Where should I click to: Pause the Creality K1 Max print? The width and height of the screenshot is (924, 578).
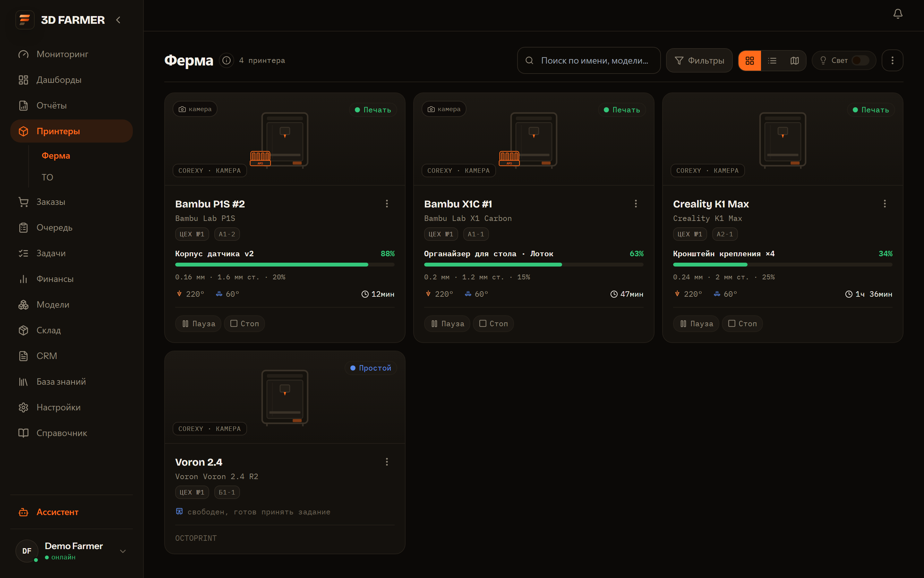tap(696, 324)
